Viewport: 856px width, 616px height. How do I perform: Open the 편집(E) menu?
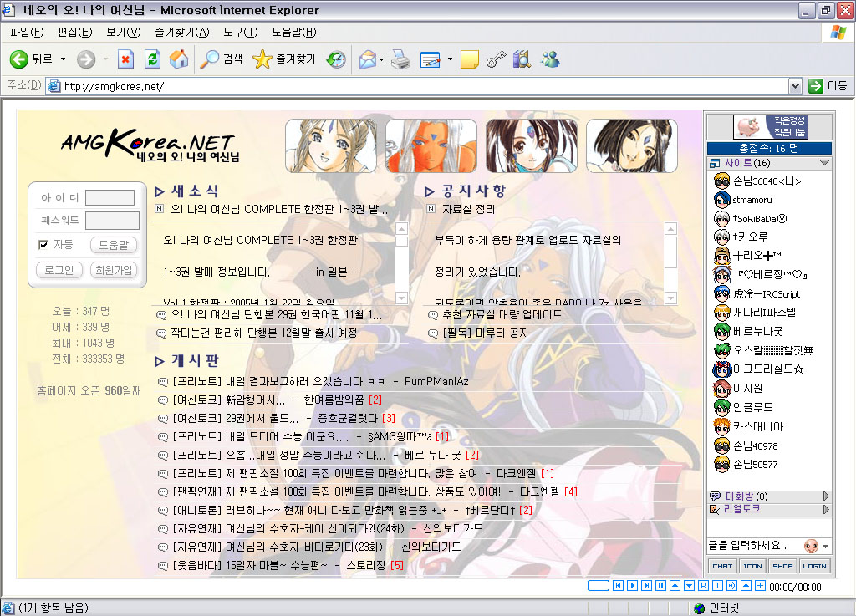tap(74, 33)
